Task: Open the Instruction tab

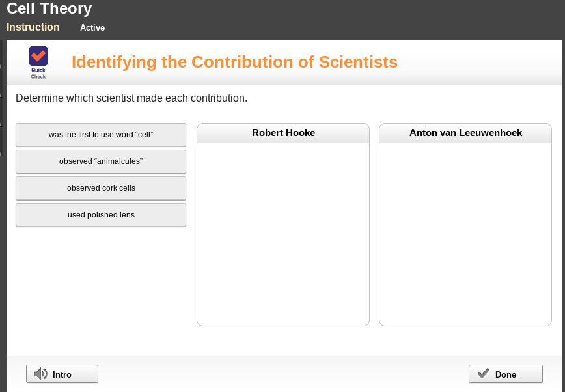Action: [x=33, y=27]
